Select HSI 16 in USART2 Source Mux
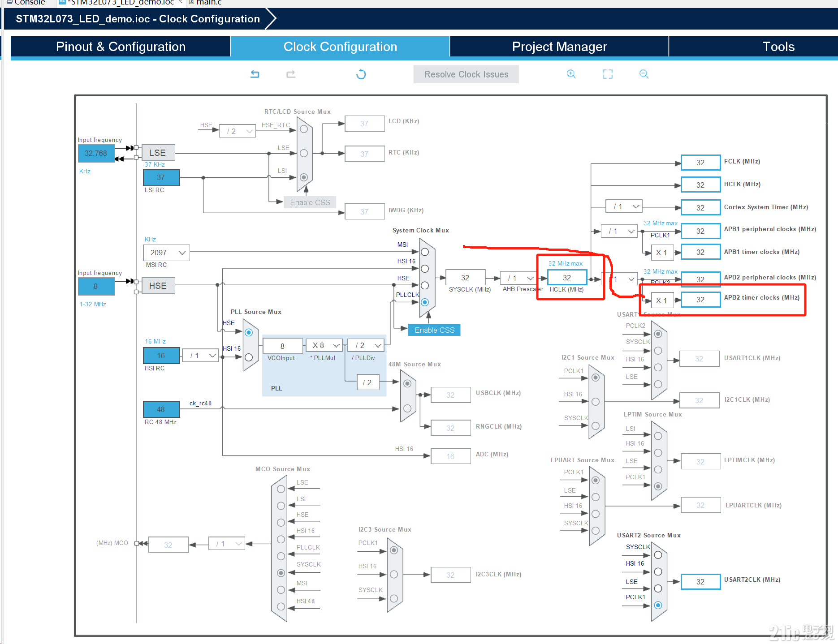 [658, 571]
